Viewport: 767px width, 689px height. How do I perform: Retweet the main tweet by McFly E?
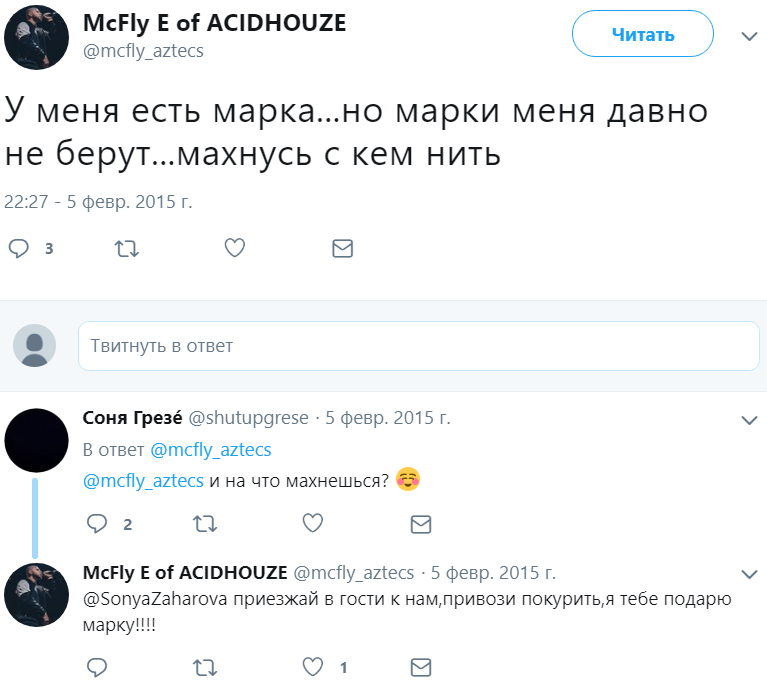(x=127, y=248)
